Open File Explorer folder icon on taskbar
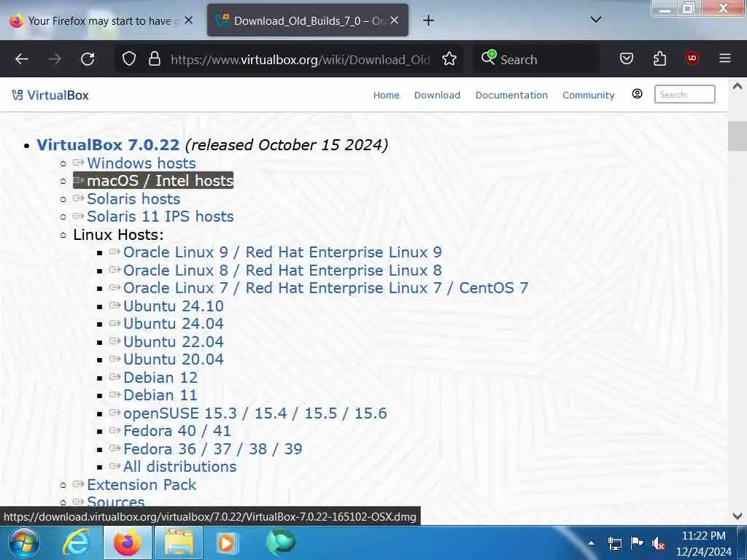The width and height of the screenshot is (747, 560). click(179, 542)
